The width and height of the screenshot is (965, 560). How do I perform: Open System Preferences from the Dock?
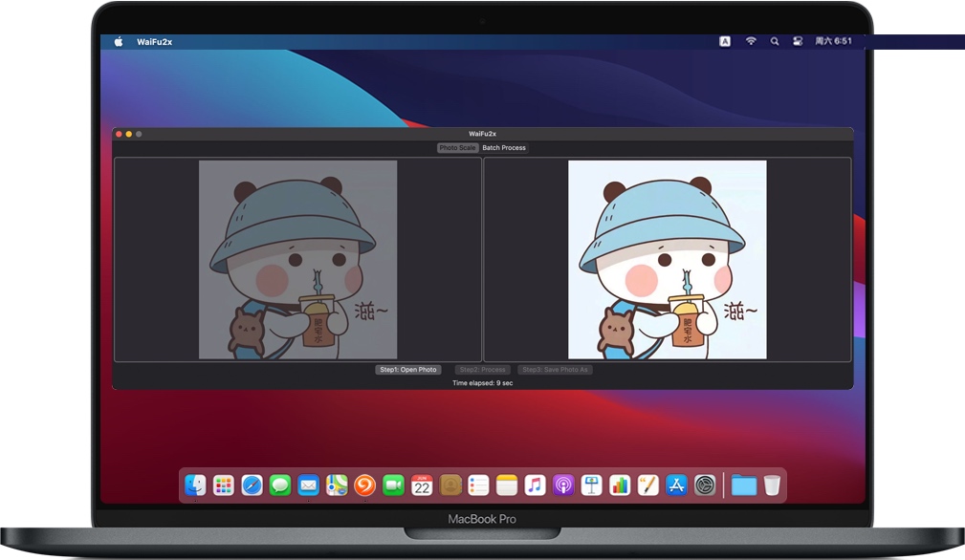[x=705, y=485]
